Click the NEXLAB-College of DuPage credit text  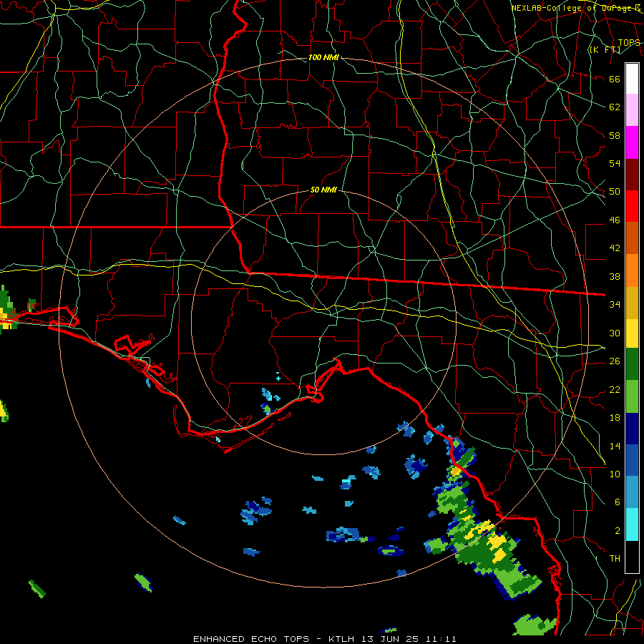575,8
